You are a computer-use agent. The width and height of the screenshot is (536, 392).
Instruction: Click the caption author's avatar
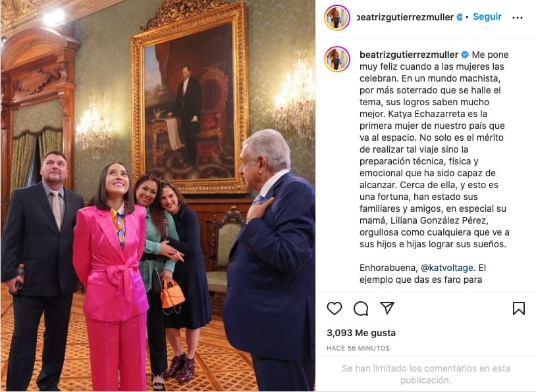click(x=337, y=59)
